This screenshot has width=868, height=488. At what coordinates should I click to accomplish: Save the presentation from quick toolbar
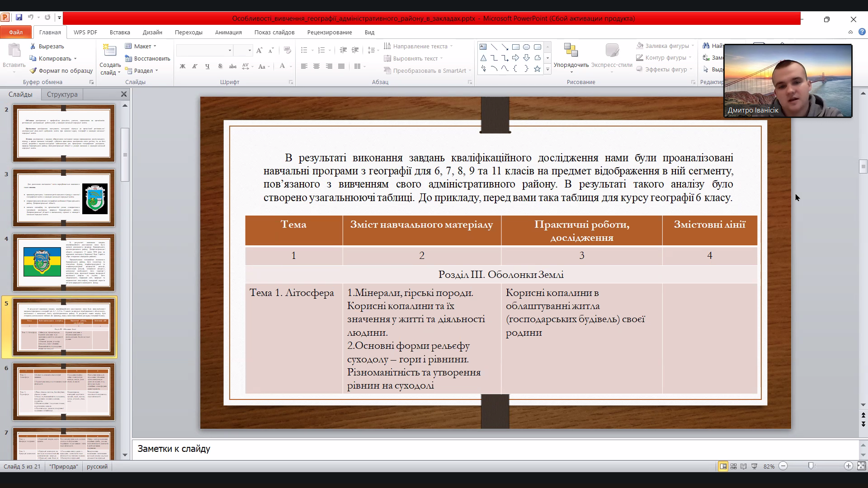point(19,18)
